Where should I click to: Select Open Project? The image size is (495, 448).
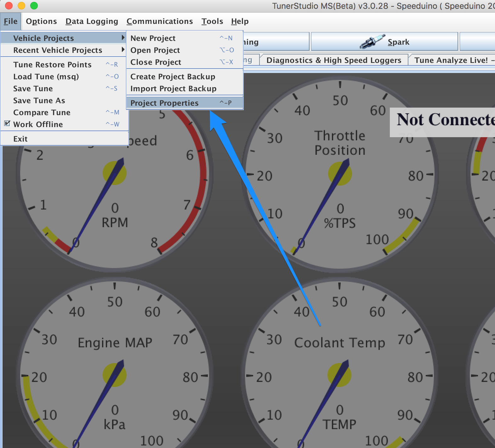pyautogui.click(x=185, y=50)
